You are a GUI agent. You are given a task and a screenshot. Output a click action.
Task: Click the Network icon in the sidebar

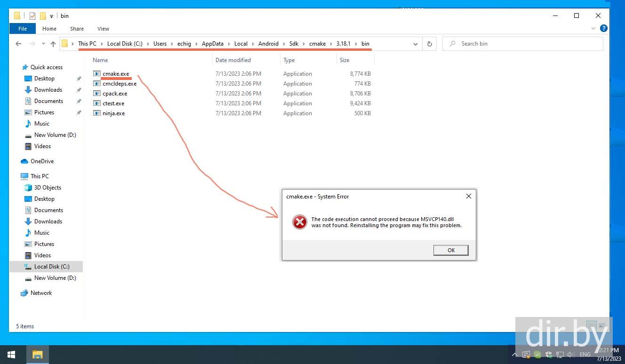[x=24, y=293]
